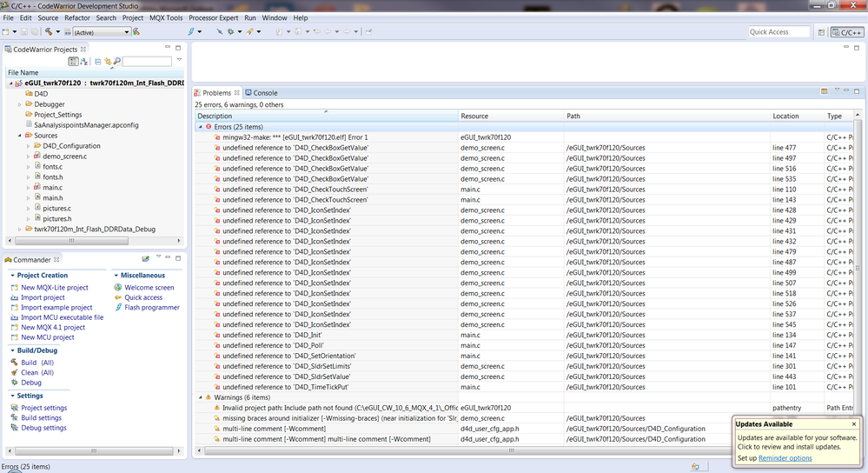
Task: Open the Flash programmer dropdown arrow
Action: click(x=200, y=31)
